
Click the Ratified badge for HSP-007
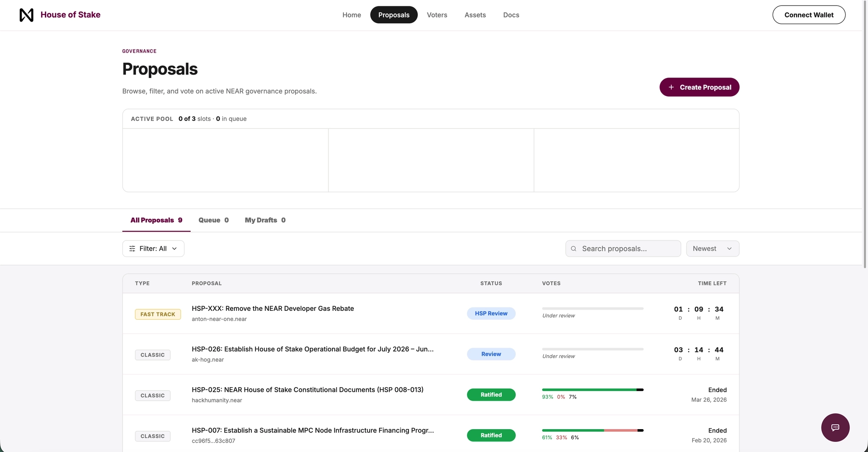[x=491, y=435]
